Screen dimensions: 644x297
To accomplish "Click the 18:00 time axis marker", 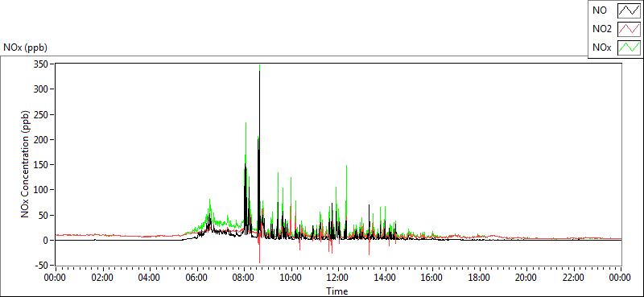I will tap(480, 278).
